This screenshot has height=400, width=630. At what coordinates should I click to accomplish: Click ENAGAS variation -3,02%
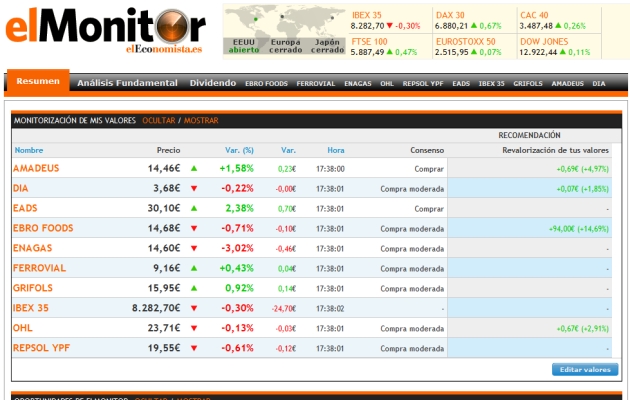coord(237,248)
